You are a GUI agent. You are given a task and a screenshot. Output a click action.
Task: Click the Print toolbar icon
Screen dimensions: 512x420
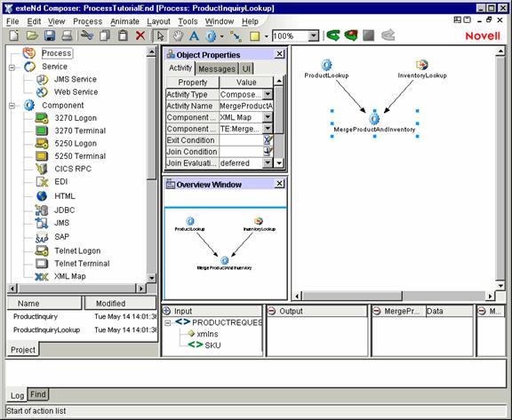(67, 36)
